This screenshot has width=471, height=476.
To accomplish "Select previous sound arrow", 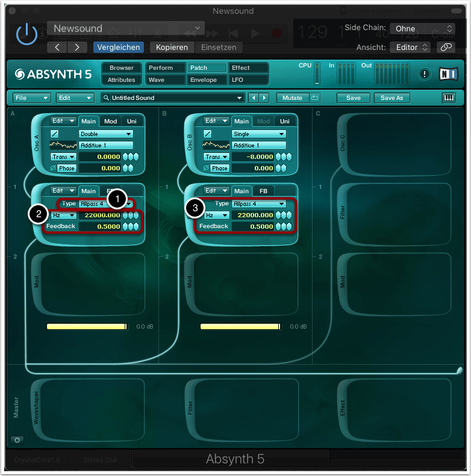I will click(x=254, y=97).
